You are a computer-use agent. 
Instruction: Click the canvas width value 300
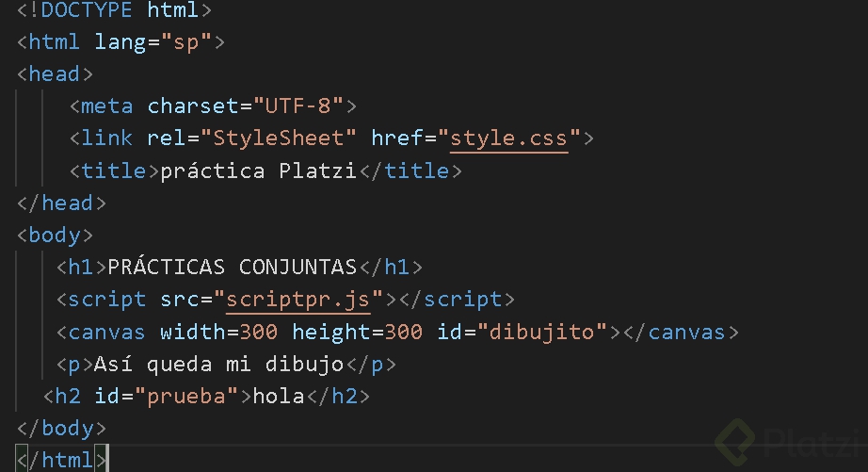point(259,333)
